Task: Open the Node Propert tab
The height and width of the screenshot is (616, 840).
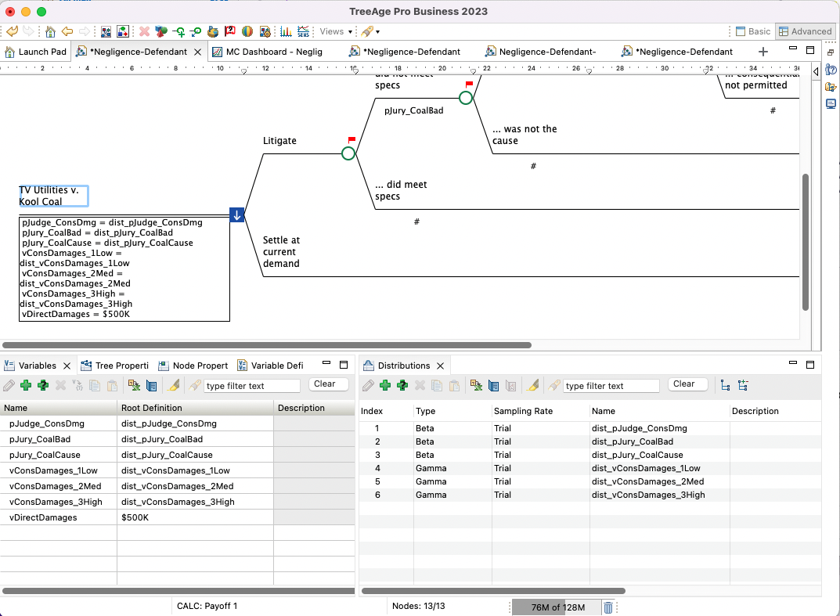Action: 193,366
